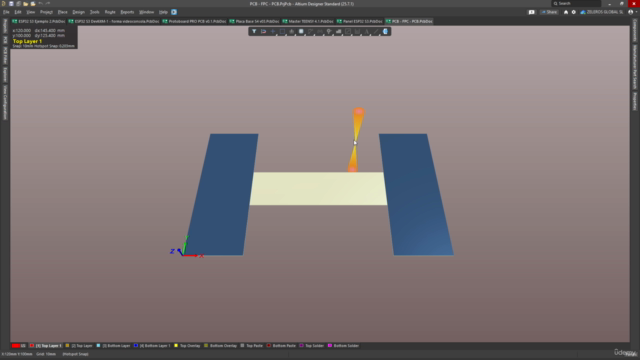The image size is (640, 360).
Task: Open the Help menu
Action: (163, 12)
